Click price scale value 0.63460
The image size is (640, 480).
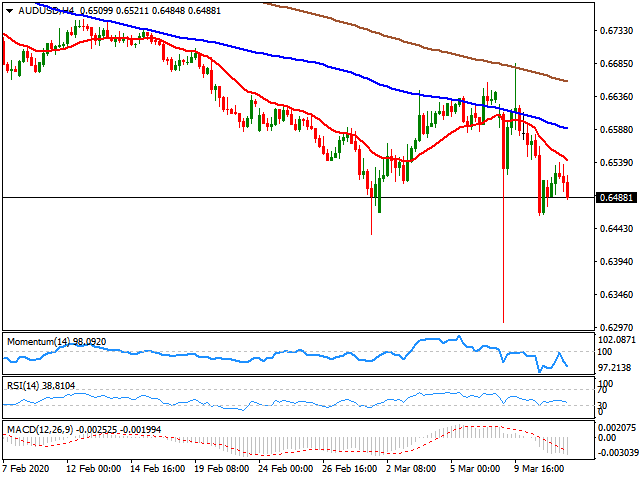click(x=616, y=295)
